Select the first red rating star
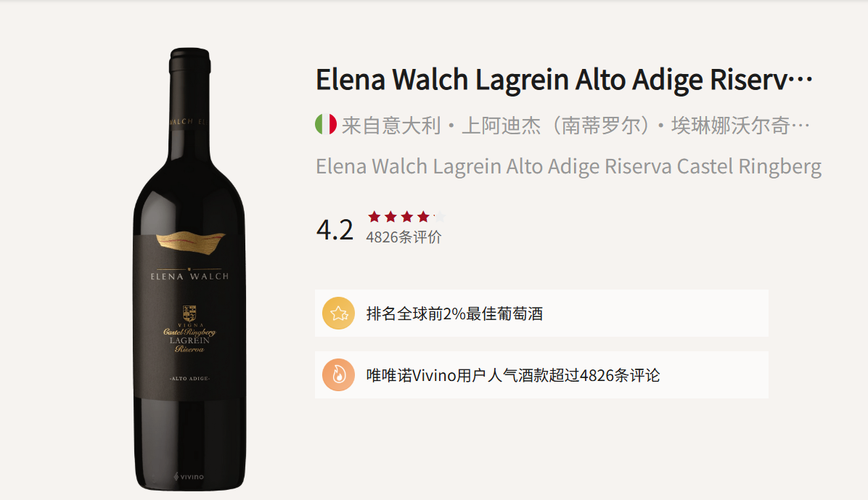This screenshot has height=500, width=868. click(x=374, y=216)
